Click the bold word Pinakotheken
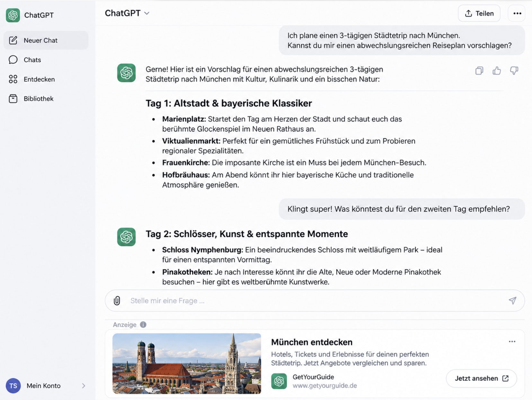The width and height of the screenshot is (532, 400). point(187,272)
